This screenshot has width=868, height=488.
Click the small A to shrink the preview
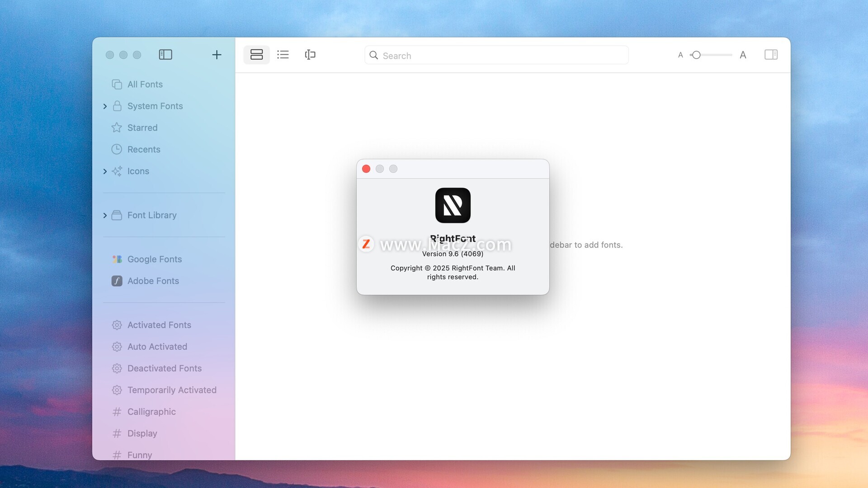pos(680,55)
